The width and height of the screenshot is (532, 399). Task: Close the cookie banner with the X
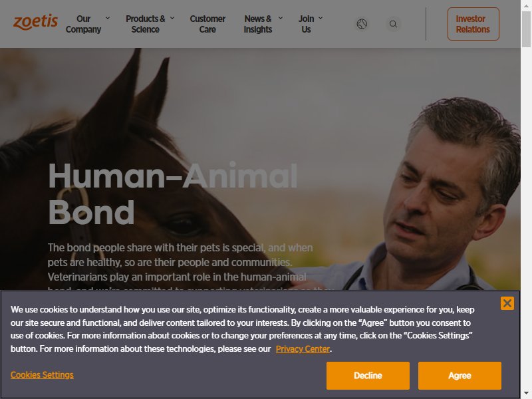point(507,303)
